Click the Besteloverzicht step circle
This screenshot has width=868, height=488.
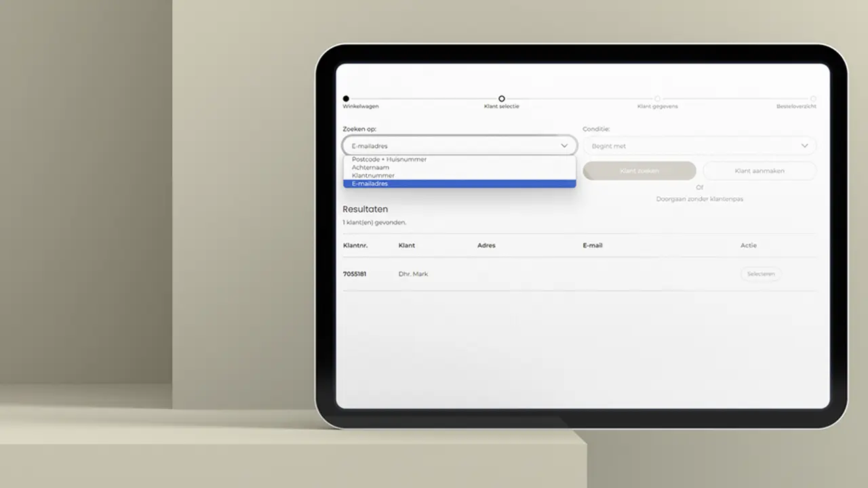813,99
